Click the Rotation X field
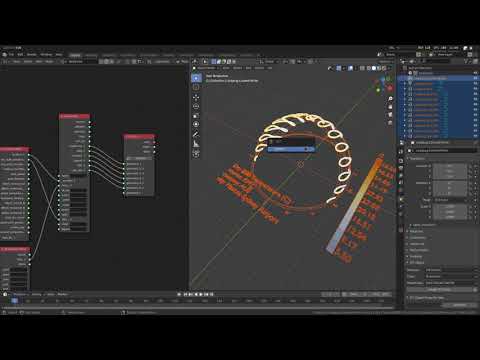Viewport: 480px width, 360px height. [x=450, y=183]
